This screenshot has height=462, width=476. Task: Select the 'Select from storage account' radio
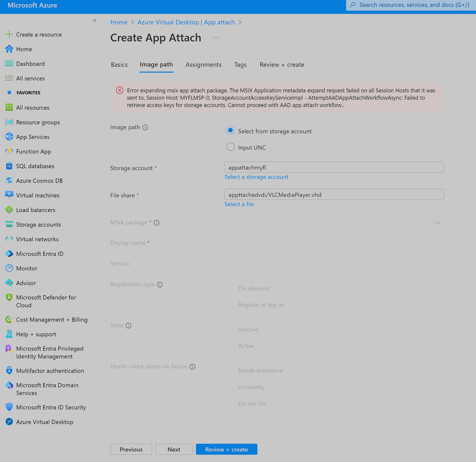[230, 130]
